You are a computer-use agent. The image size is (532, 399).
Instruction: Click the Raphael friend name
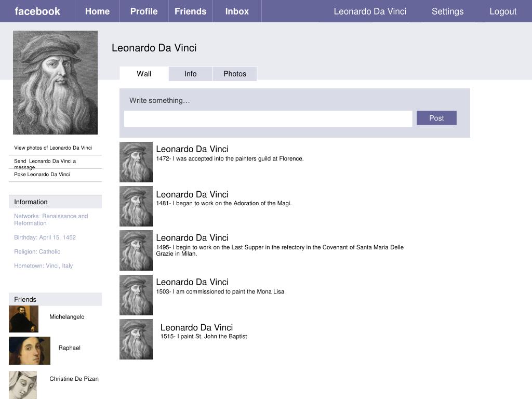tap(69, 348)
